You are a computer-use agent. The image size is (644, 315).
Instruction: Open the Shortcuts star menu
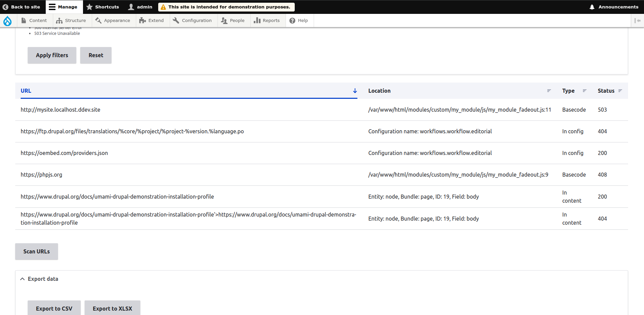(x=103, y=7)
